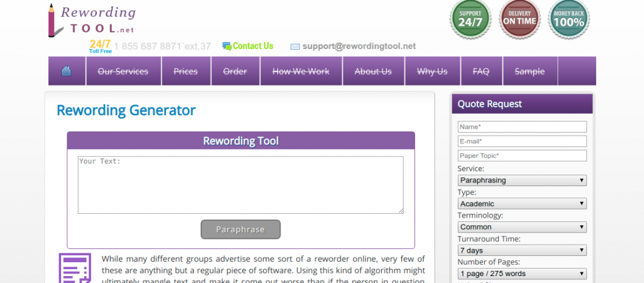This screenshot has width=644, height=283.
Task: Click the Delivery On Time red badge
Action: [x=519, y=19]
